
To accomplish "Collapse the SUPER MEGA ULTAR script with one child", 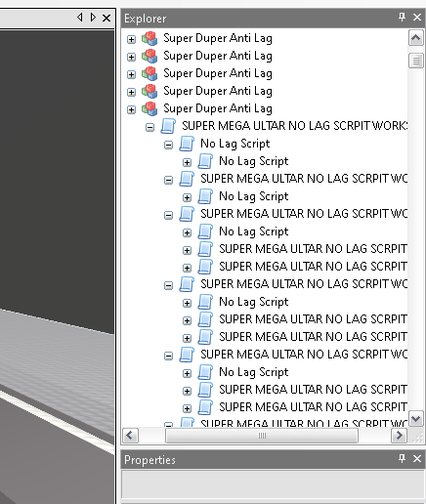I will (168, 180).
